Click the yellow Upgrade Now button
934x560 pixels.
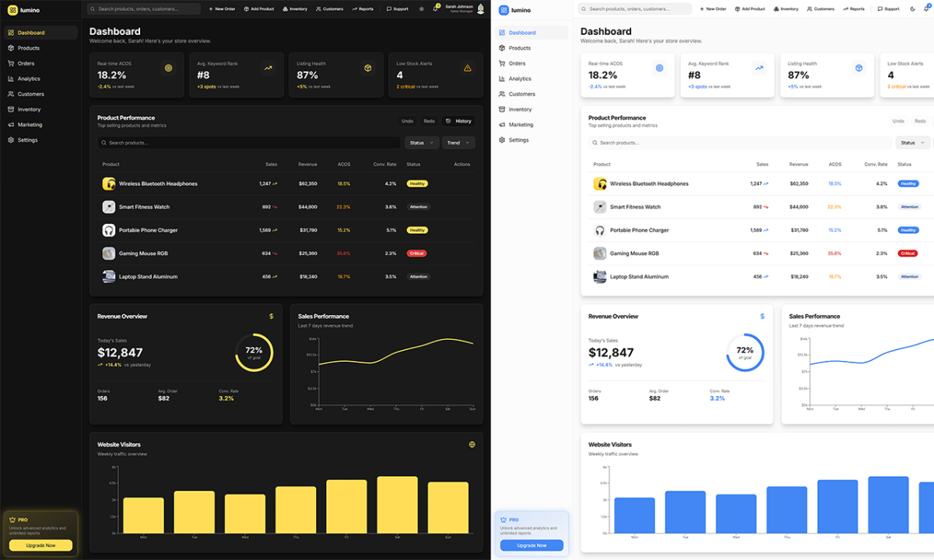coord(40,545)
